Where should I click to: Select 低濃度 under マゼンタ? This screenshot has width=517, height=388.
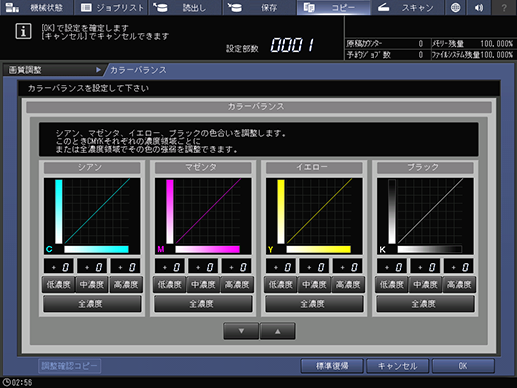tap(169, 285)
